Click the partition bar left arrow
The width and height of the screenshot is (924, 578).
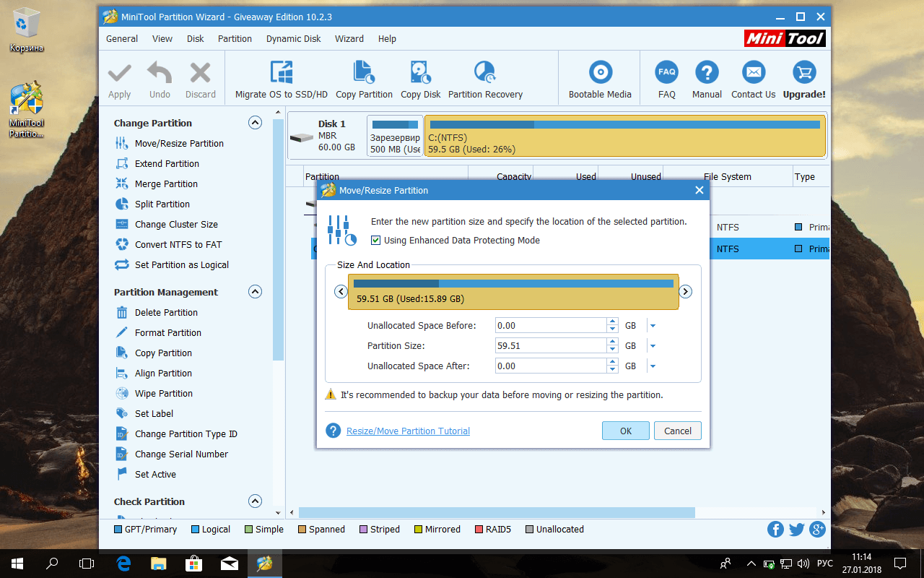[341, 292]
